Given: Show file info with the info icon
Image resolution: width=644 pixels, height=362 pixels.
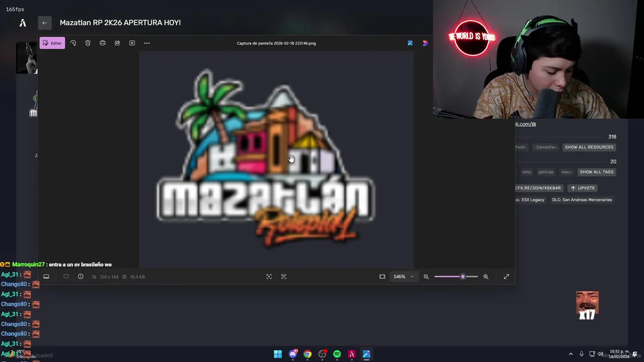Looking at the screenshot, I should pyautogui.click(x=80, y=277).
